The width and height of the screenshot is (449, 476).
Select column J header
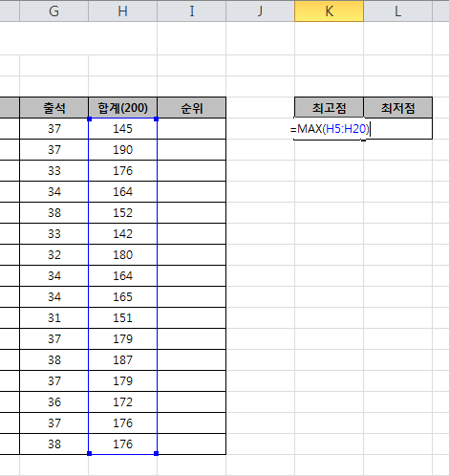(260, 11)
